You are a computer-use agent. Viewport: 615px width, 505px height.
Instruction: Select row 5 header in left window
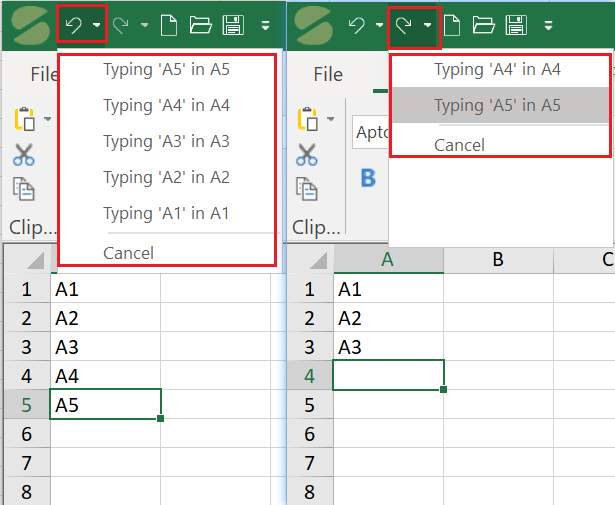[27, 404]
